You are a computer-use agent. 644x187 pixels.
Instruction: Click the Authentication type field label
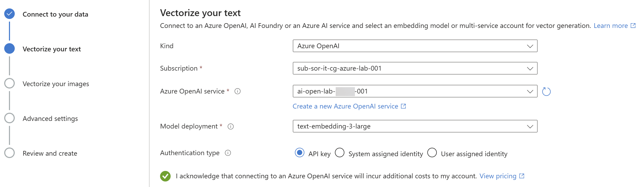[190, 153]
